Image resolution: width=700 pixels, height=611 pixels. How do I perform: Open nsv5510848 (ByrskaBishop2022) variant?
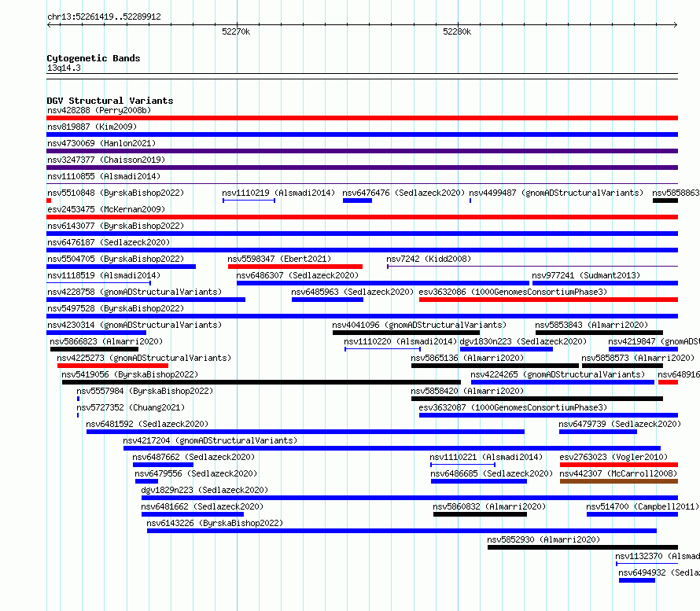(116, 193)
